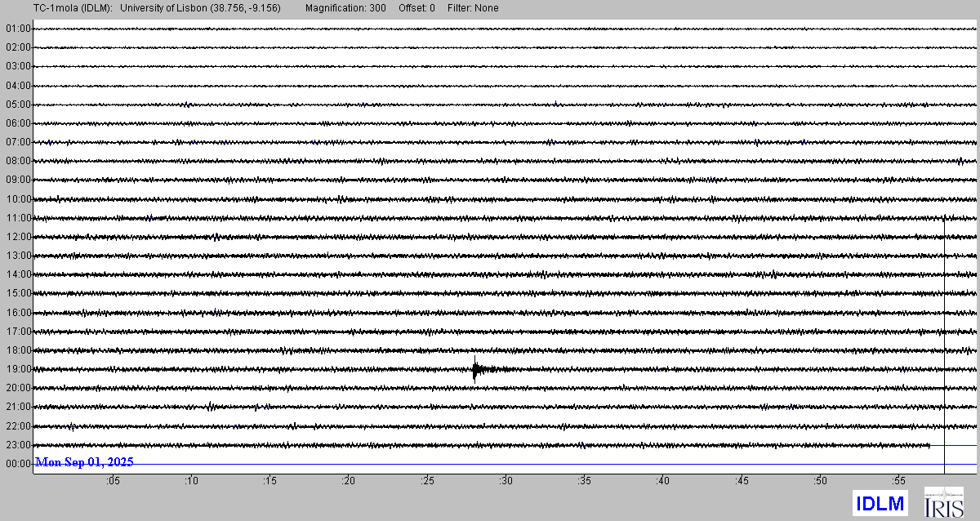
Task: Click the 00:00 hour row label
Action: pos(18,464)
